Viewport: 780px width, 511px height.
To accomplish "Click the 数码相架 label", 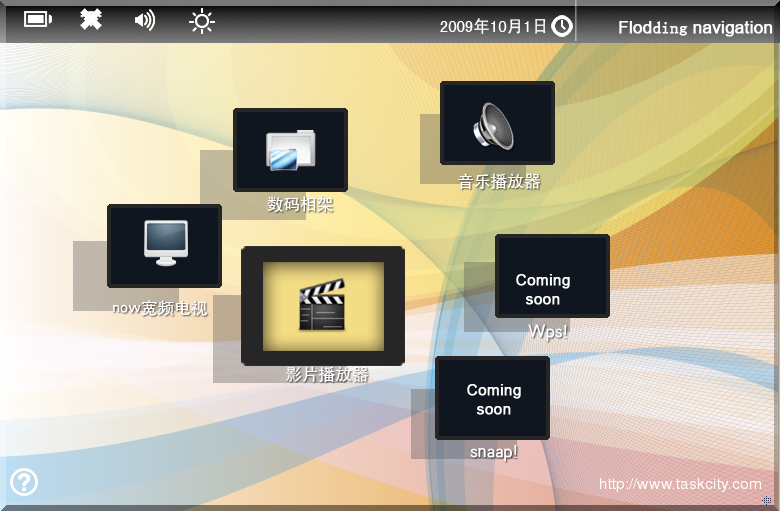I will [x=300, y=205].
